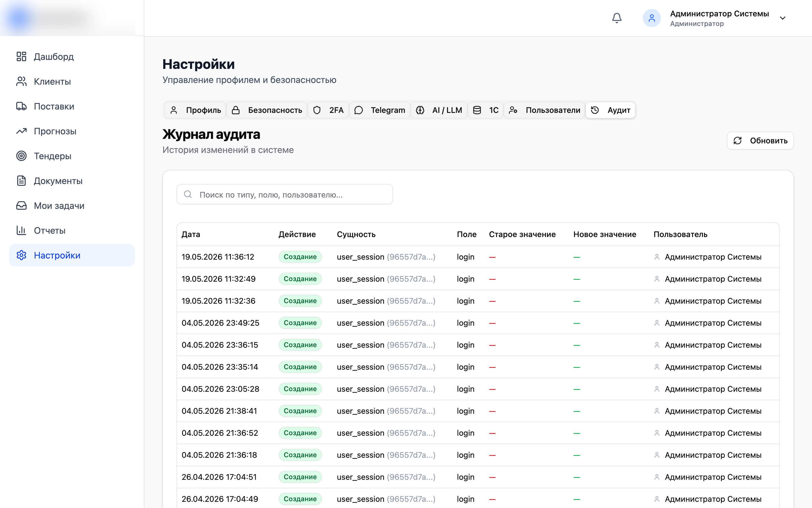812x508 pixels.
Task: Click the Аудит history clock icon
Action: tap(595, 110)
